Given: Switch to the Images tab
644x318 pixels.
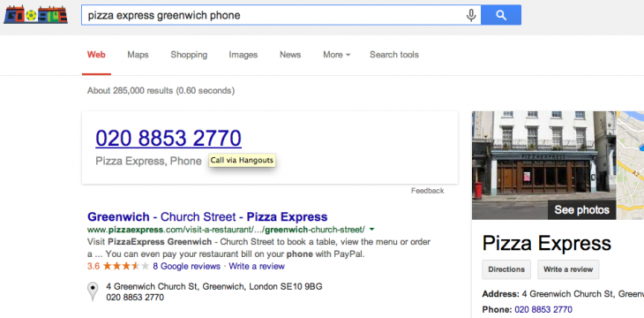Looking at the screenshot, I should (243, 55).
